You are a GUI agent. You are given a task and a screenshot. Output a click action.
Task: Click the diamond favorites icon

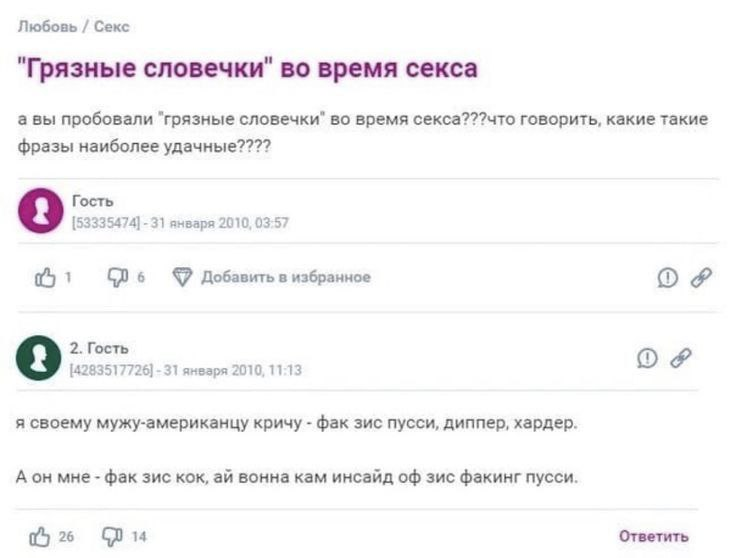[182, 277]
